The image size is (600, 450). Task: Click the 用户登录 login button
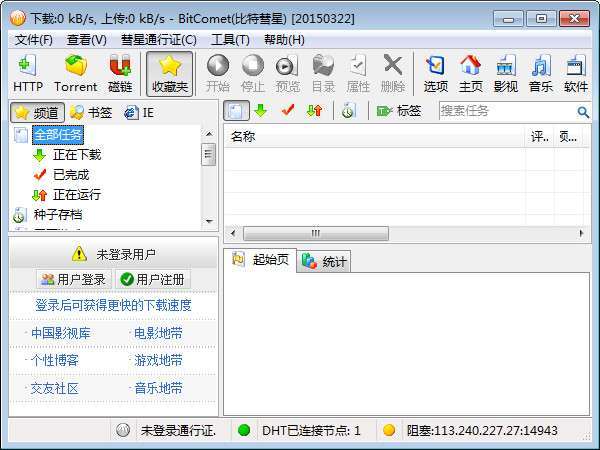tap(74, 279)
